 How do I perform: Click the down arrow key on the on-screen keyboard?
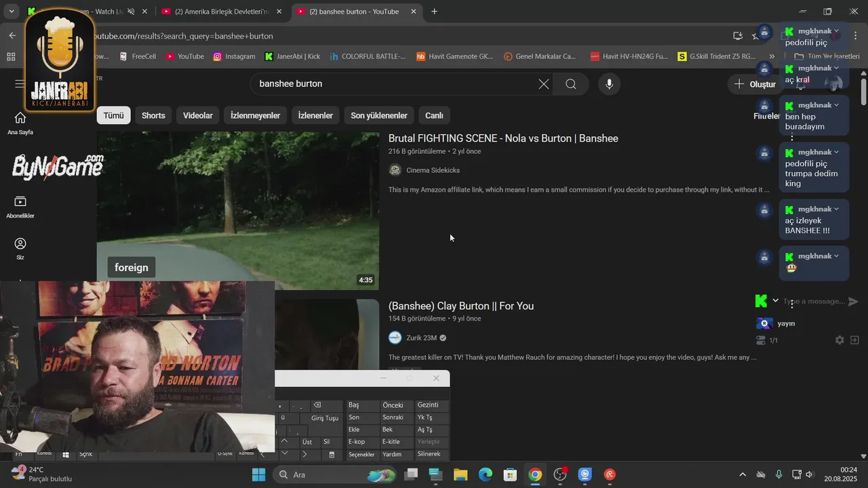[x=284, y=453]
